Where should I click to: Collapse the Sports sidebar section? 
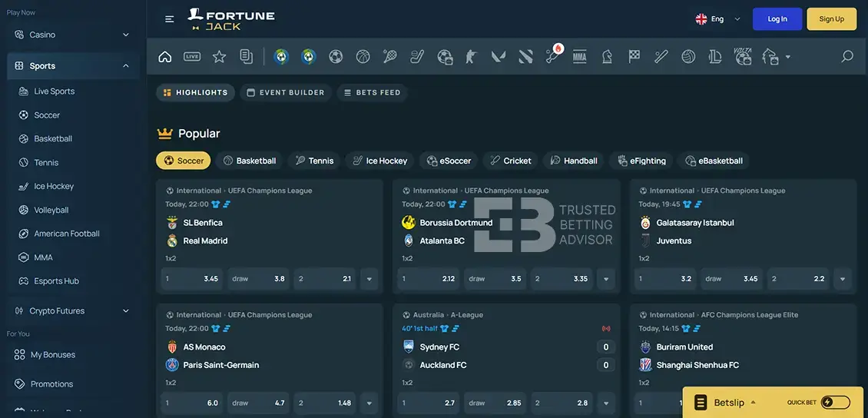(x=73, y=66)
